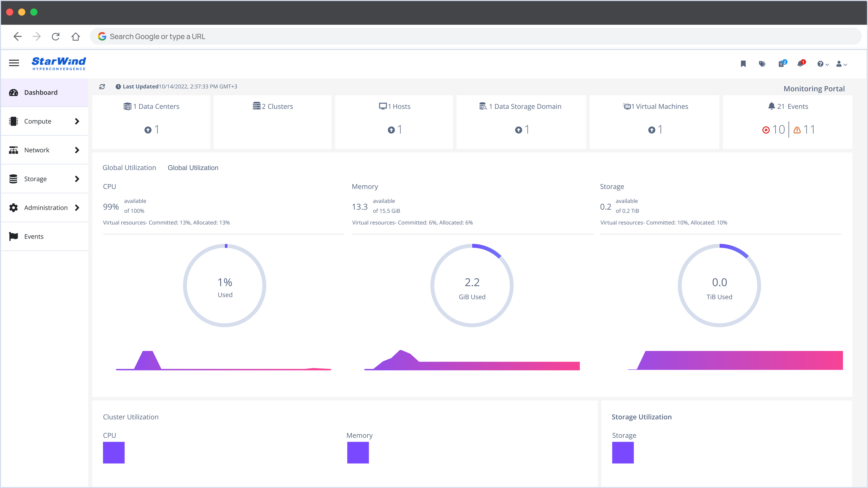Expand the Compute sidebar section

[45, 121]
